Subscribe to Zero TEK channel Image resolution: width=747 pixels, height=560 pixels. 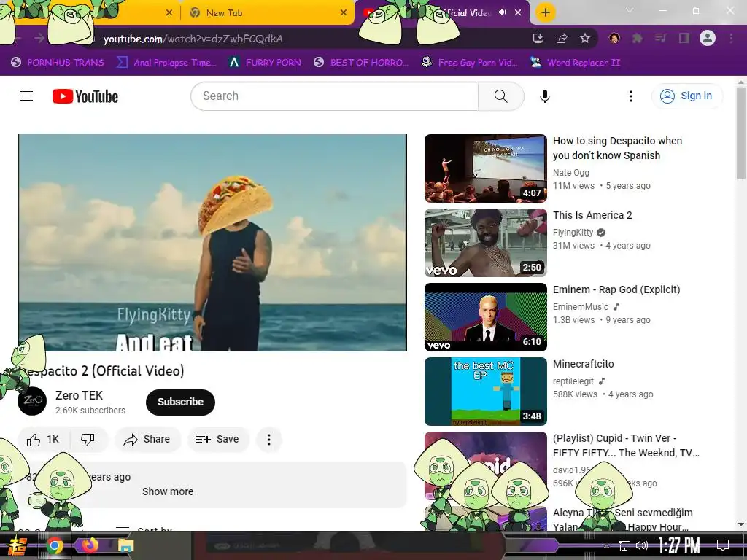(181, 402)
